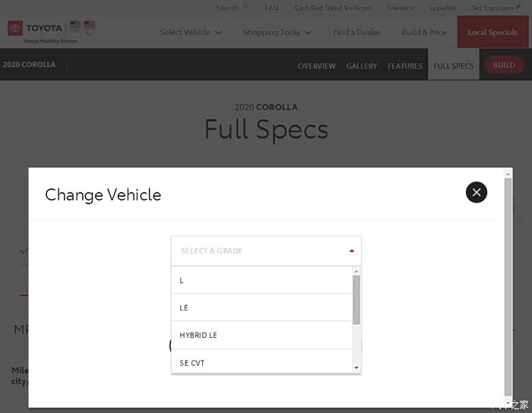Expand the Select Vehicle menu
Image resolution: width=532 pixels, height=413 pixels.
191,33
